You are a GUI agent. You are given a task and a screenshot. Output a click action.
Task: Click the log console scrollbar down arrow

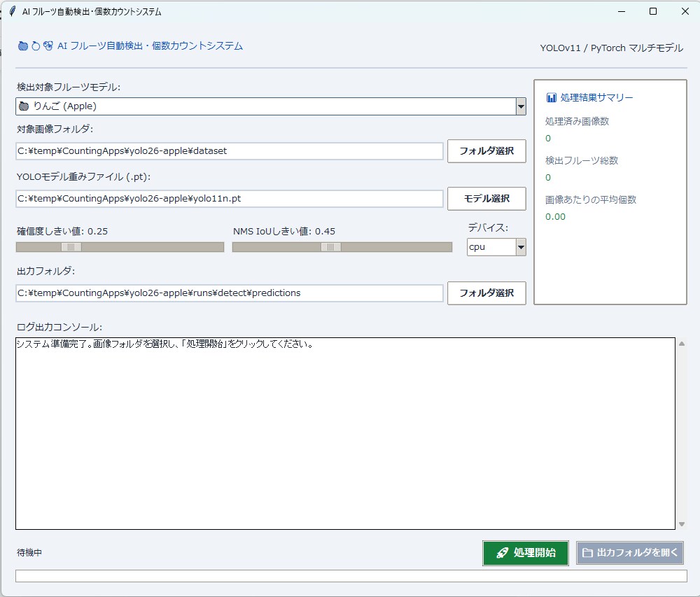[682, 524]
